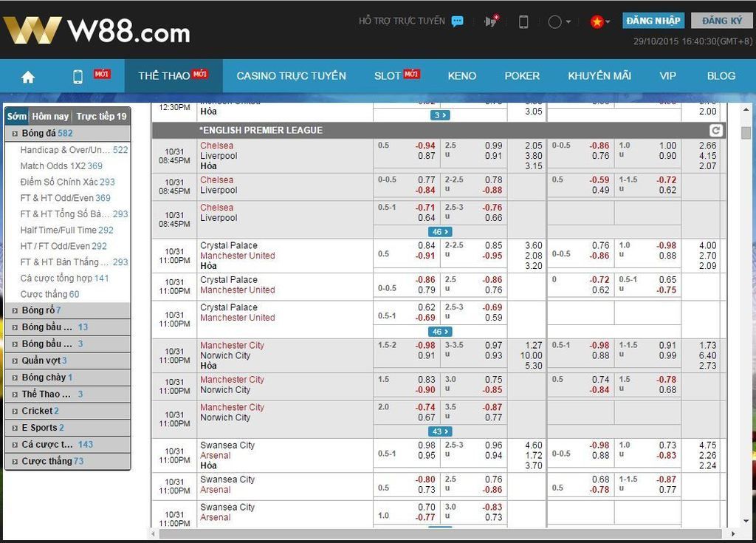The width and height of the screenshot is (756, 543).
Task: Open CASINO TRỰC TUYẾN menu
Action: [x=291, y=76]
